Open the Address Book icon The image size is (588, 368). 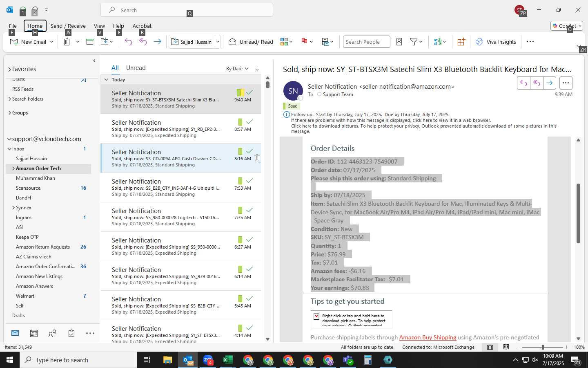pyautogui.click(x=399, y=42)
